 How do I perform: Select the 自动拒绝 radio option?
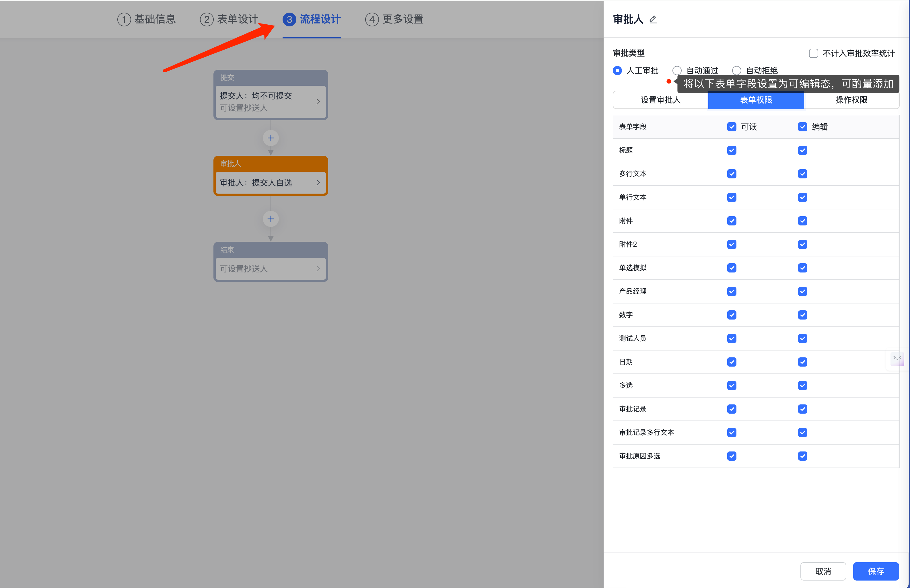737,71
